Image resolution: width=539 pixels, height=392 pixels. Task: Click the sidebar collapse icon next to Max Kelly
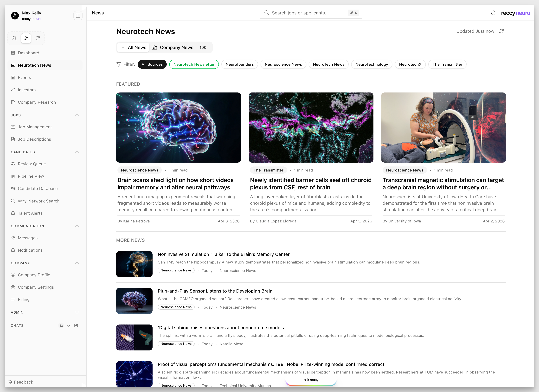(x=78, y=15)
